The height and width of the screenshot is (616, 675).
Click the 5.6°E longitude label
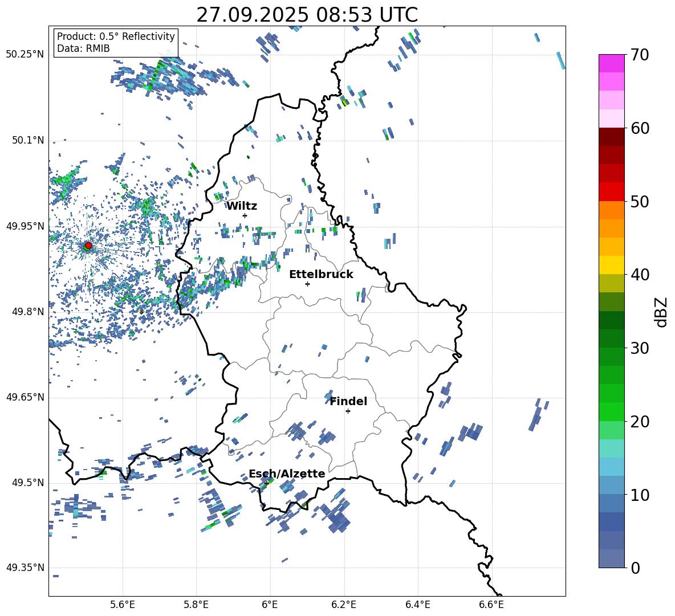coord(123,605)
